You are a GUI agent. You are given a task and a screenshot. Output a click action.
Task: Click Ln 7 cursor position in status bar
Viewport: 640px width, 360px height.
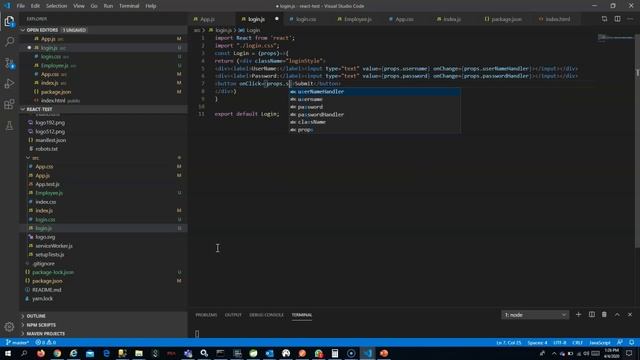click(509, 342)
